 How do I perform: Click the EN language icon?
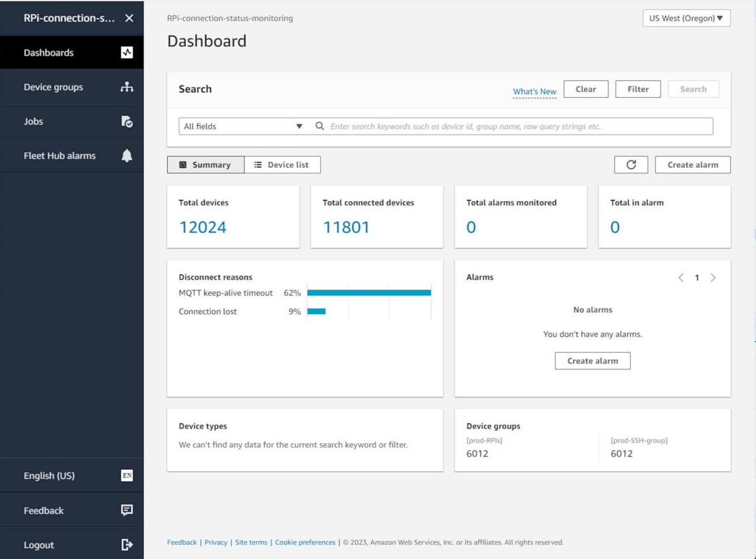(x=127, y=476)
